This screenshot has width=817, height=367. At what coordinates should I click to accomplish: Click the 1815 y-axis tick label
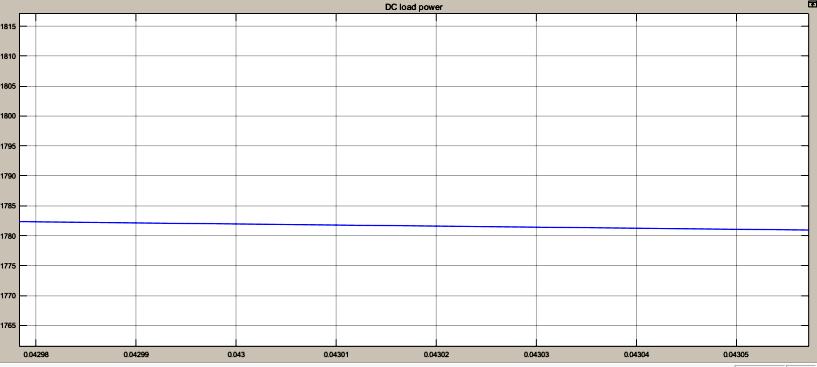pos(8,26)
